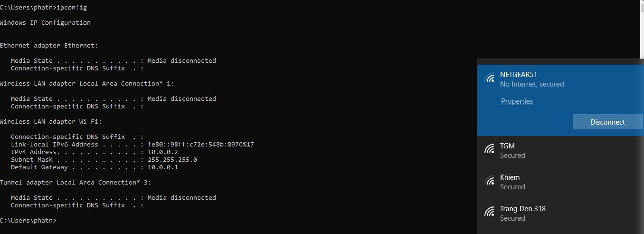Screen dimensions: 644x234
Task: Click the 'Wireless LAN adapter Wi-Fi' heading
Action: pyautogui.click(x=51, y=122)
